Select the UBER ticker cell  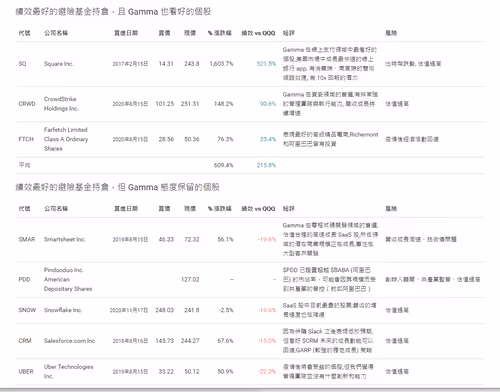pyautogui.click(x=26, y=371)
